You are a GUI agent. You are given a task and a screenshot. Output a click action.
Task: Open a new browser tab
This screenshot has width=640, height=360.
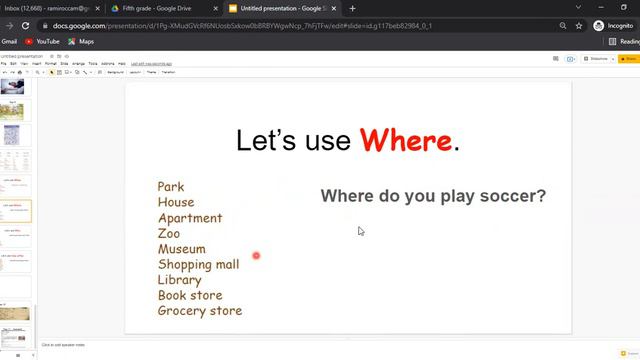[x=352, y=9]
